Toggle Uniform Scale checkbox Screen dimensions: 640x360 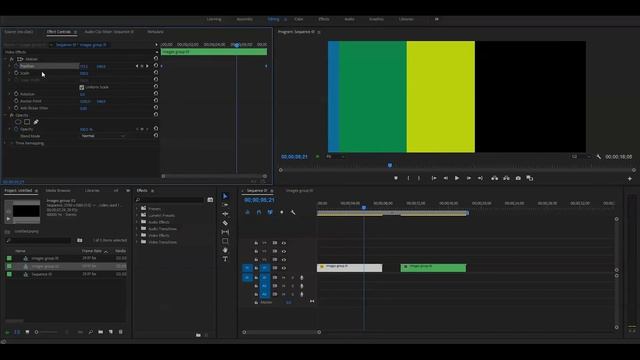coord(82,87)
